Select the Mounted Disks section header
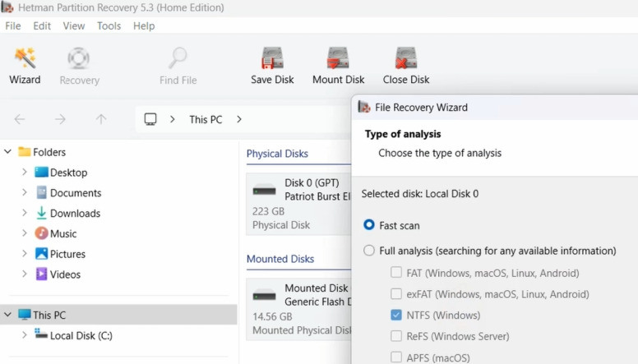The width and height of the screenshot is (638, 364). click(x=280, y=259)
